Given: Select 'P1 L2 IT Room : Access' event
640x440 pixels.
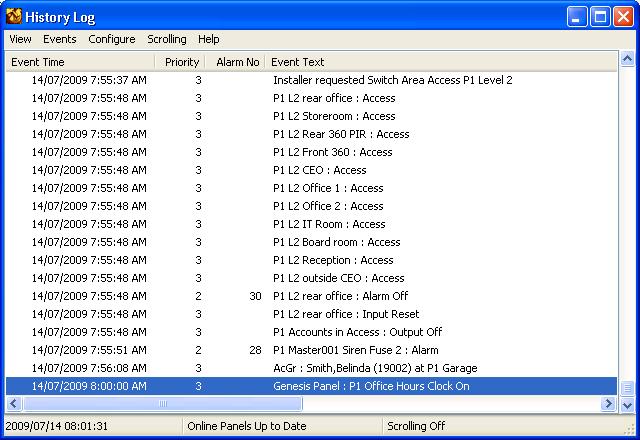Looking at the screenshot, I should click(x=311, y=224).
